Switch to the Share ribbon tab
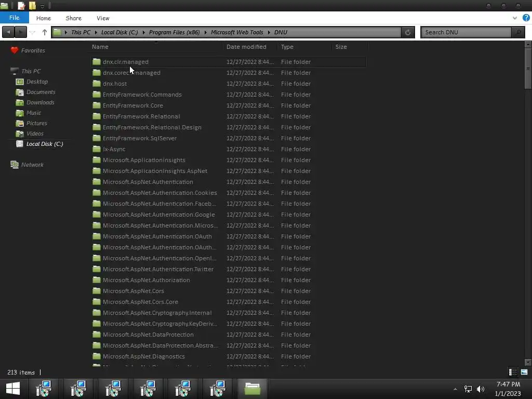The image size is (532, 399). click(x=73, y=18)
